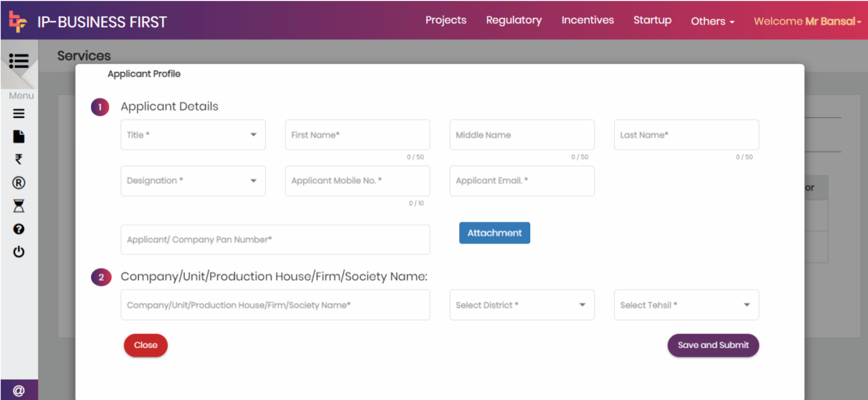This screenshot has height=400, width=868.
Task: Go to the Incentives menu item
Action: 587,20
